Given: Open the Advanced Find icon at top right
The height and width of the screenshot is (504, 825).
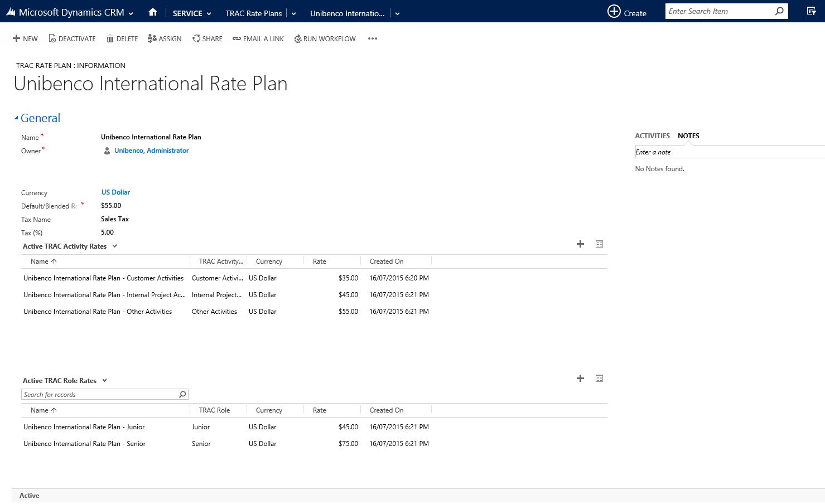Looking at the screenshot, I should point(812,11).
